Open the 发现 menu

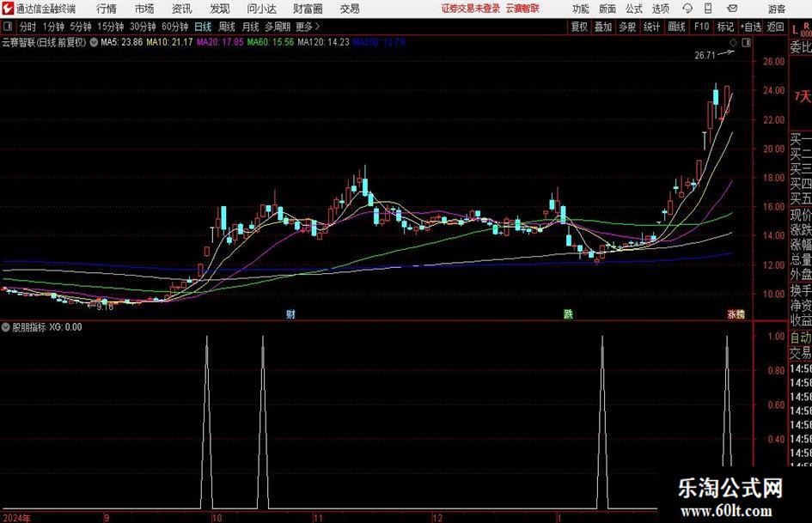[220, 9]
